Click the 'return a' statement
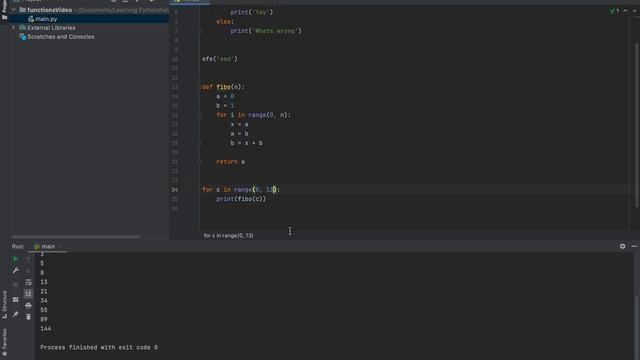 (x=231, y=162)
